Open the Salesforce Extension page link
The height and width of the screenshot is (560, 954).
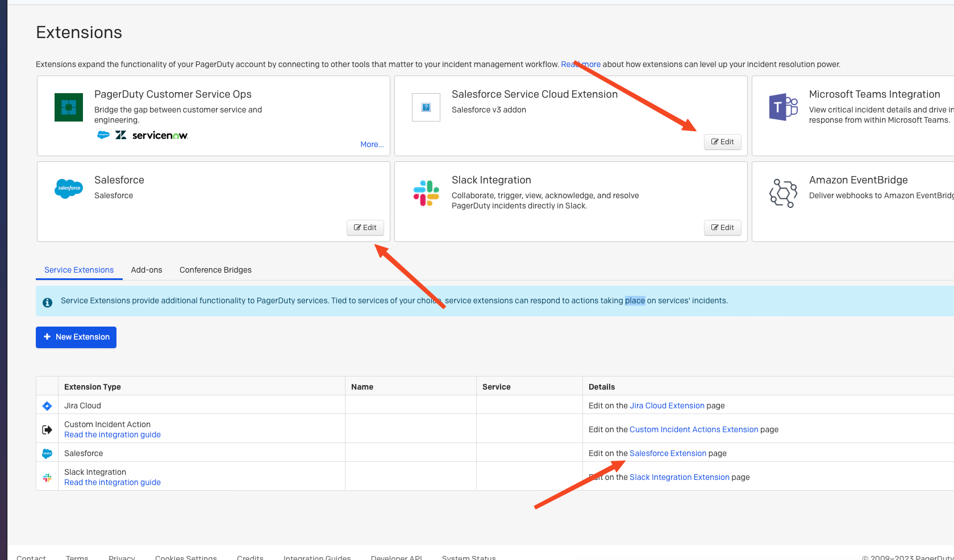click(x=668, y=453)
